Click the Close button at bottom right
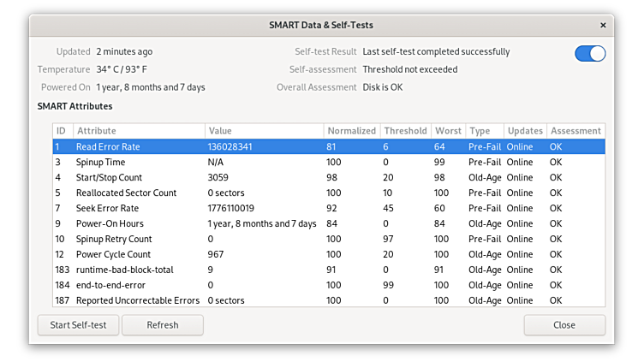Image resolution: width=644 pixels, height=362 pixels. [x=563, y=325]
